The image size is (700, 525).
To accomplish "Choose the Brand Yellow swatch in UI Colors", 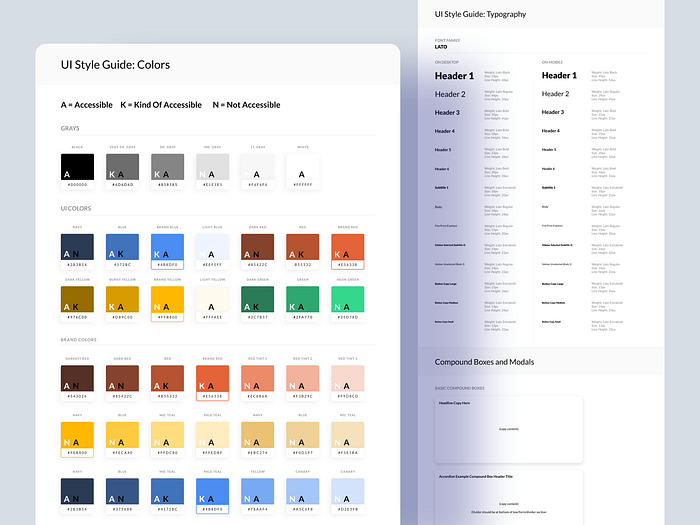I will tap(167, 304).
